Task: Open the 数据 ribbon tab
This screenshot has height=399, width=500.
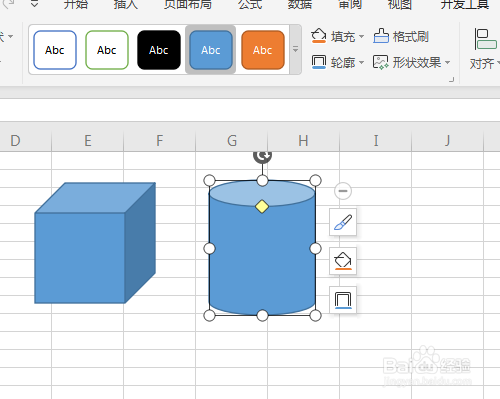Action: click(x=300, y=4)
